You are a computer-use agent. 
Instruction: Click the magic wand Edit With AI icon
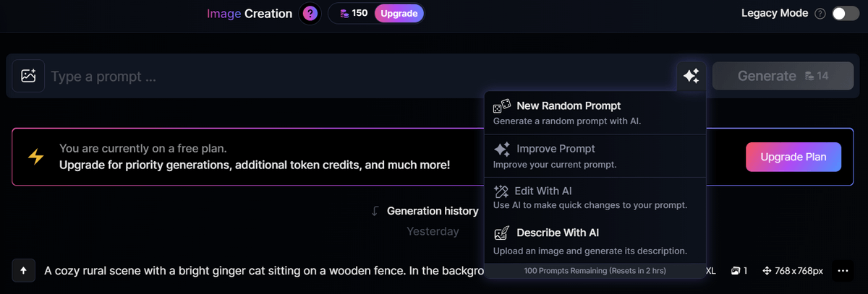coord(502,191)
